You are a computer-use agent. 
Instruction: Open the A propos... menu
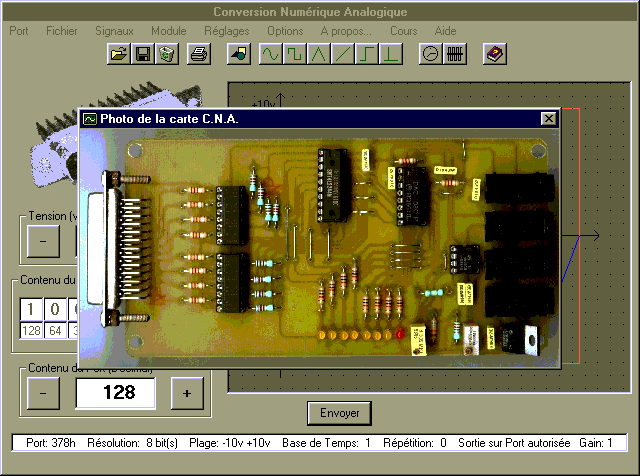coord(346,31)
